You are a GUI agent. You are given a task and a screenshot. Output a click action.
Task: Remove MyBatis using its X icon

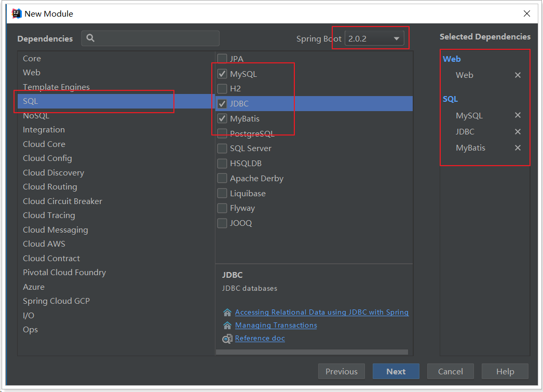point(518,148)
